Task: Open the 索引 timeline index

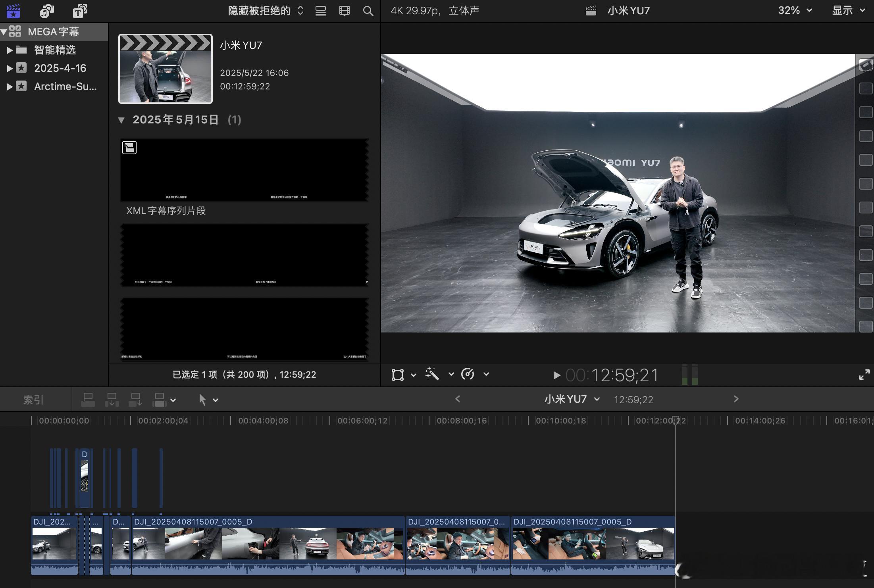Action: 33,400
